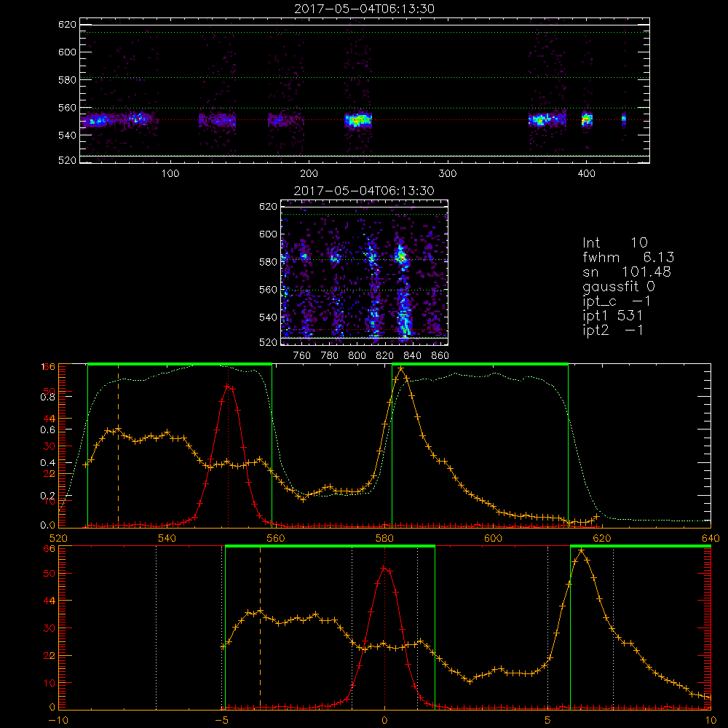
Task: Click the orange dashed vertical line in the bottom plot
Action: (260, 628)
